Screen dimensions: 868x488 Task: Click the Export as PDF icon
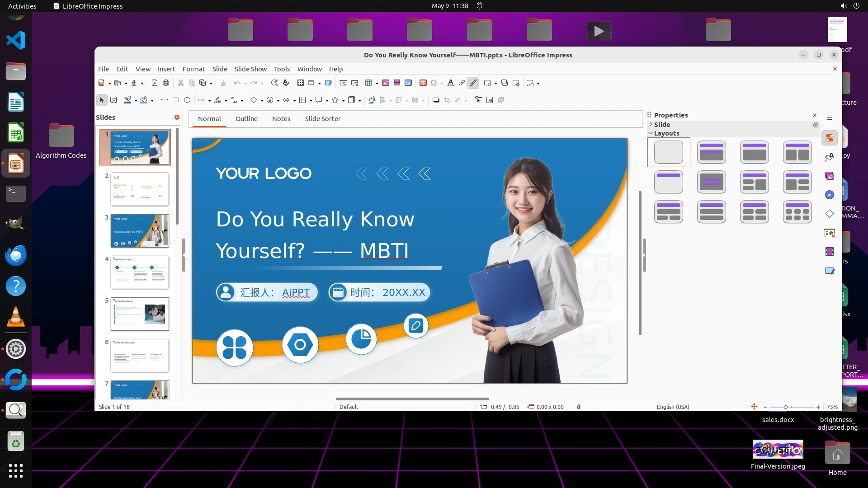click(x=155, y=83)
